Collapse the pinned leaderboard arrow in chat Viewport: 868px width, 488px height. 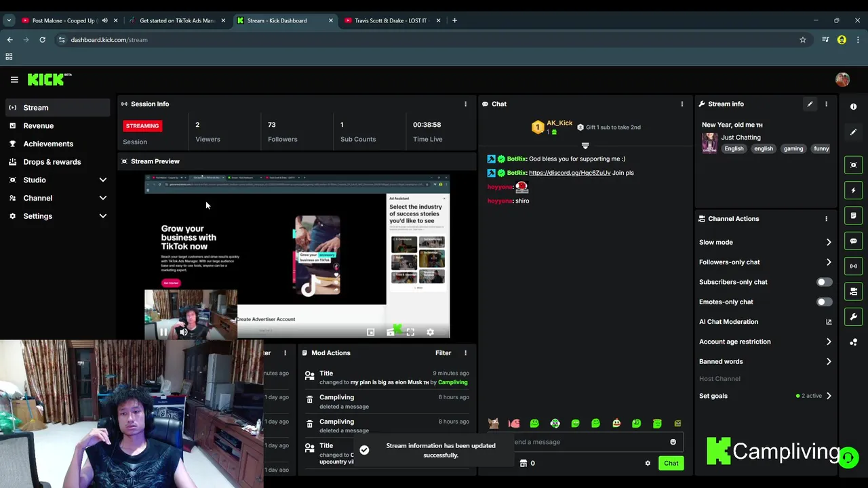pos(585,146)
